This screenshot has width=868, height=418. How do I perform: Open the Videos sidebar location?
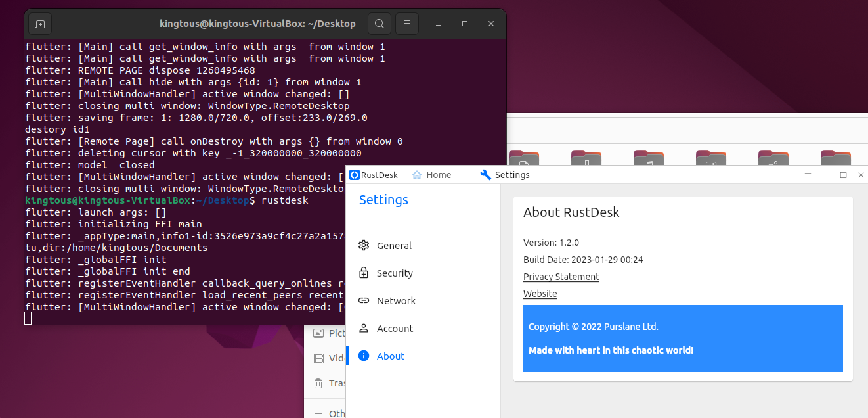(x=320, y=358)
